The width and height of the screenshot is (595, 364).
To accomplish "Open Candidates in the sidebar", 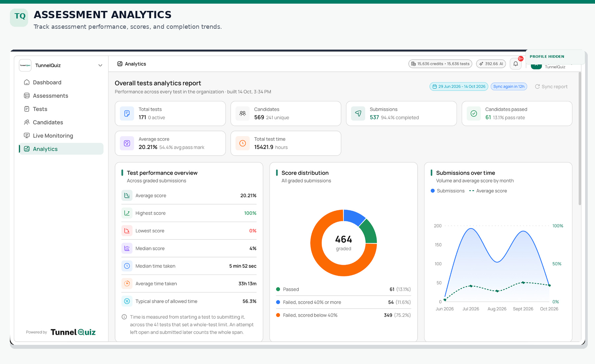I will [x=61, y=122].
